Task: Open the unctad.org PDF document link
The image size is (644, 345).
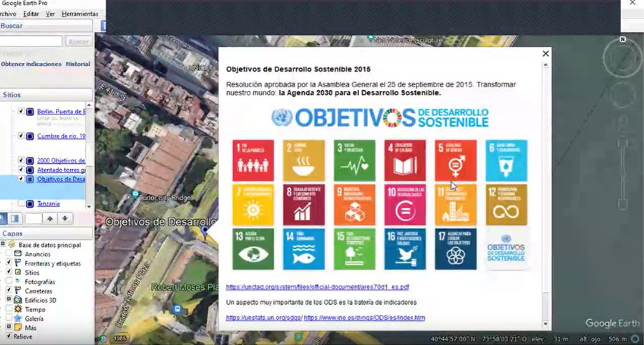Action: 317,287
